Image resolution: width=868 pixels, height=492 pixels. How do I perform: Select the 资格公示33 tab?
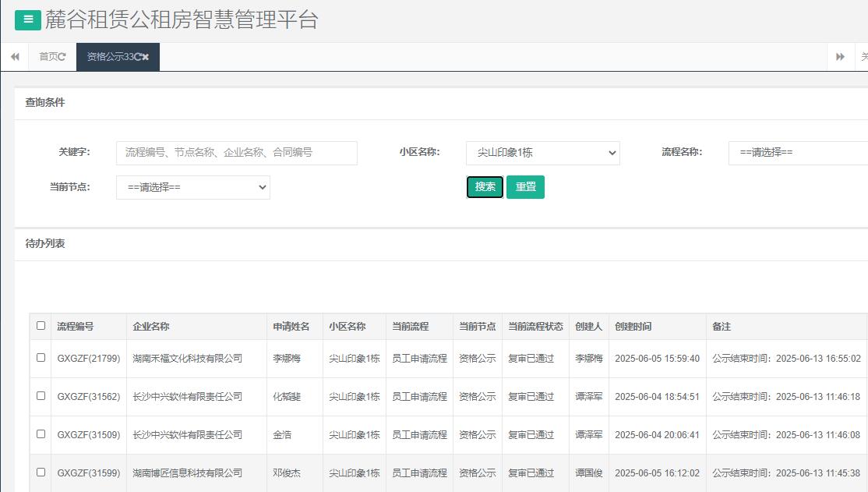click(x=109, y=57)
